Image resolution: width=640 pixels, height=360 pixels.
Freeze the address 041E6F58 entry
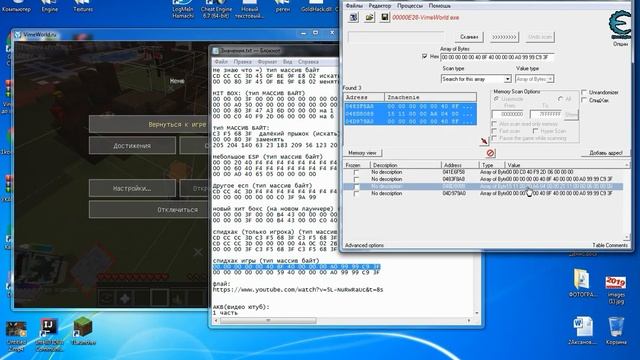click(356, 172)
